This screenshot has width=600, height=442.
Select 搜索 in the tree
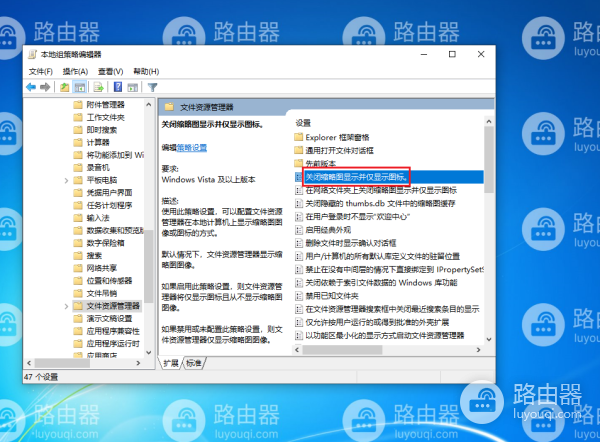click(x=94, y=255)
